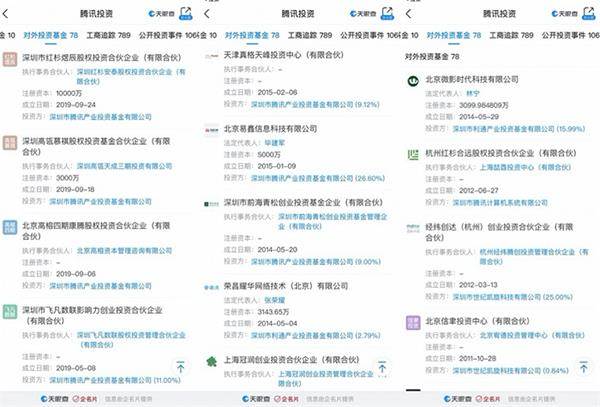Screen dimensions: 600x407
Task: Select 对外投资基金 78 tab in the right screenshot
Action: coord(454,35)
